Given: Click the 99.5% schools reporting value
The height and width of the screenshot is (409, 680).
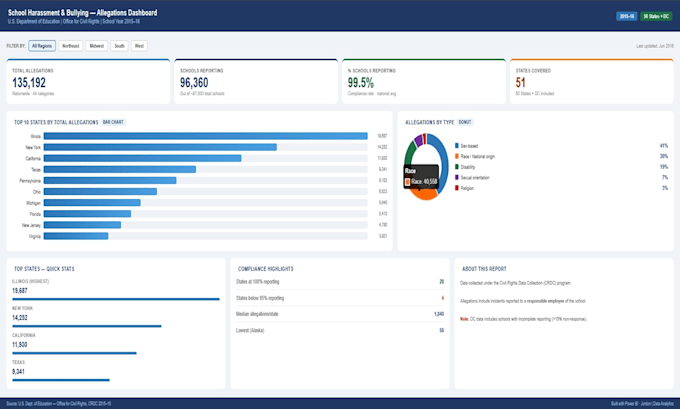Looking at the screenshot, I should point(360,82).
